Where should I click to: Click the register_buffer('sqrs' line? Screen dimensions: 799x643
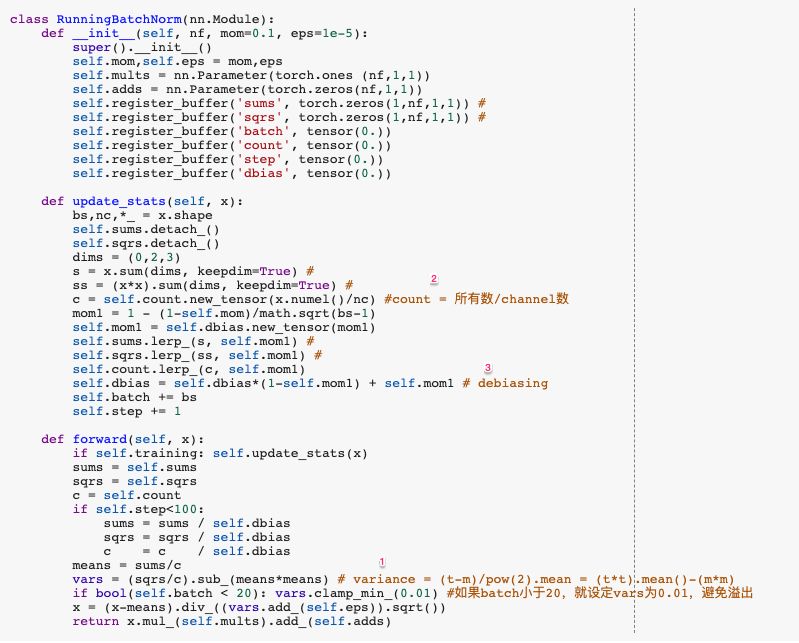coord(279,118)
